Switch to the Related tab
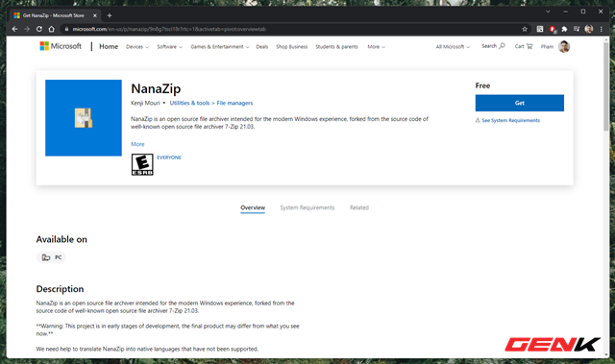The width and height of the screenshot is (615, 364). click(359, 207)
